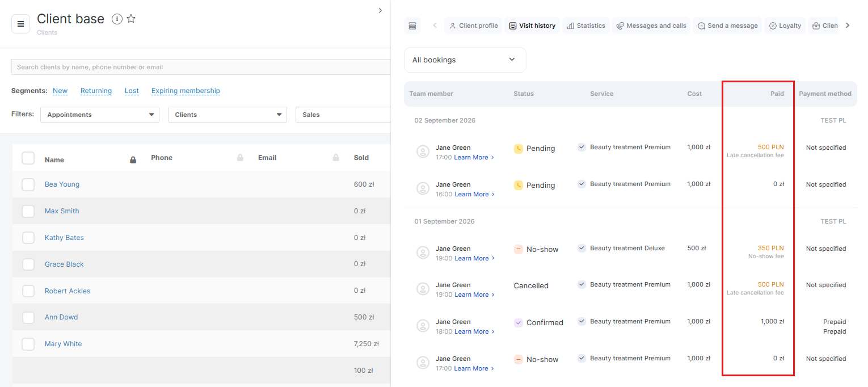Open the Bea Young client link
This screenshot has height=387, width=868.
(x=62, y=184)
